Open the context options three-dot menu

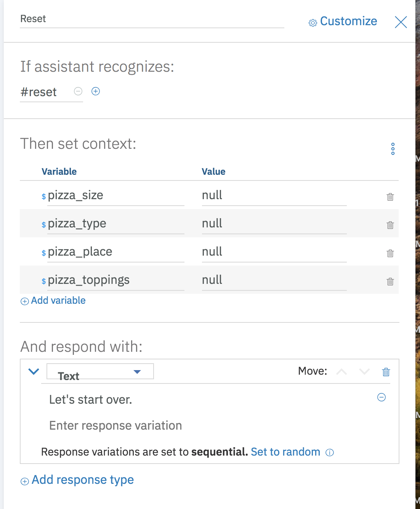click(x=393, y=149)
